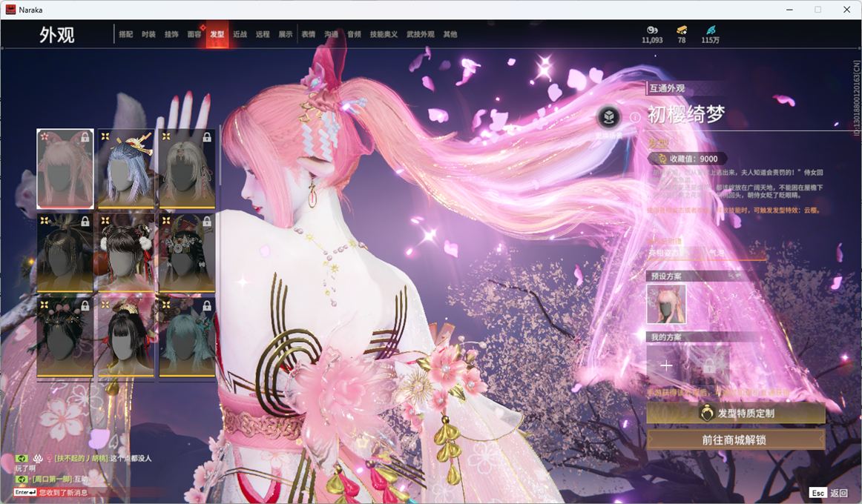Choose the black bob with gold crown

tap(126, 336)
